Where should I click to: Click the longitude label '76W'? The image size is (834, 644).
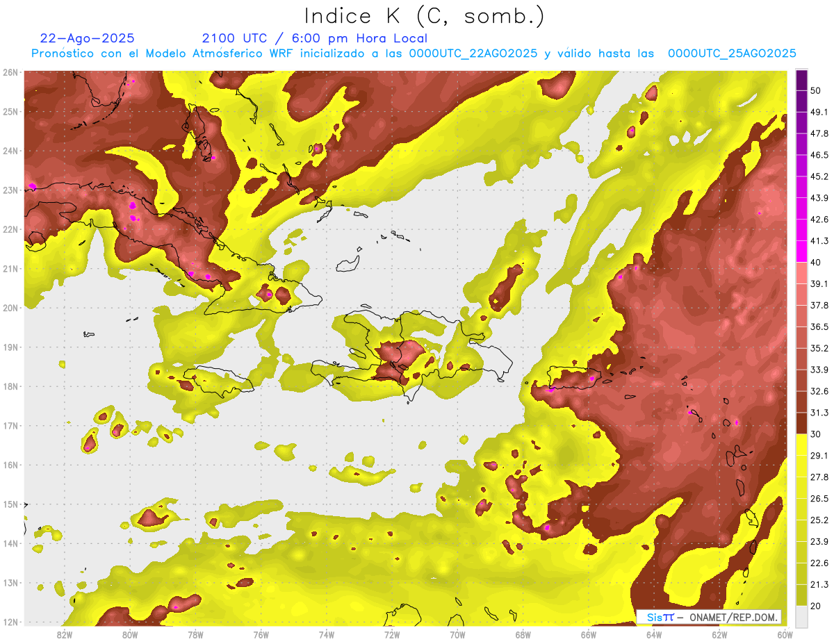point(261,635)
